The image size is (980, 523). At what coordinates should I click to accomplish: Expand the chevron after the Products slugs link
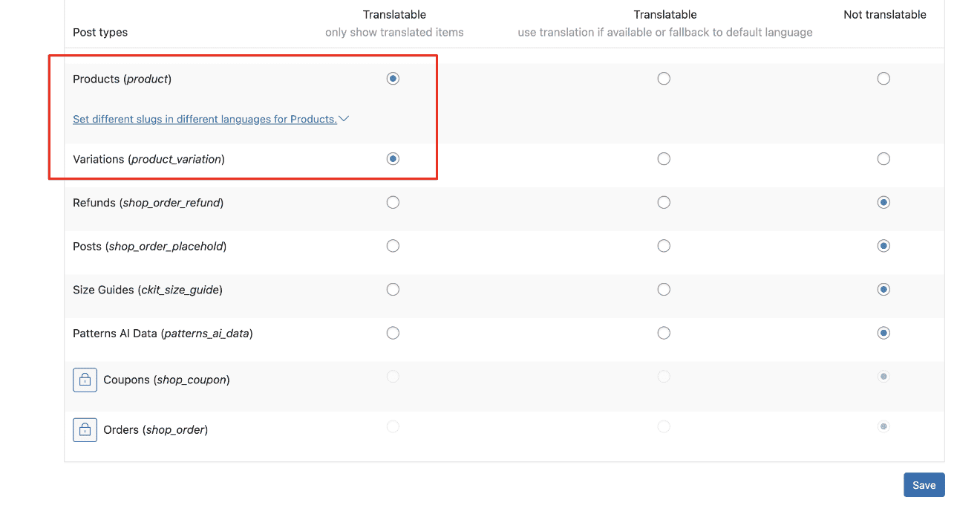pos(344,119)
